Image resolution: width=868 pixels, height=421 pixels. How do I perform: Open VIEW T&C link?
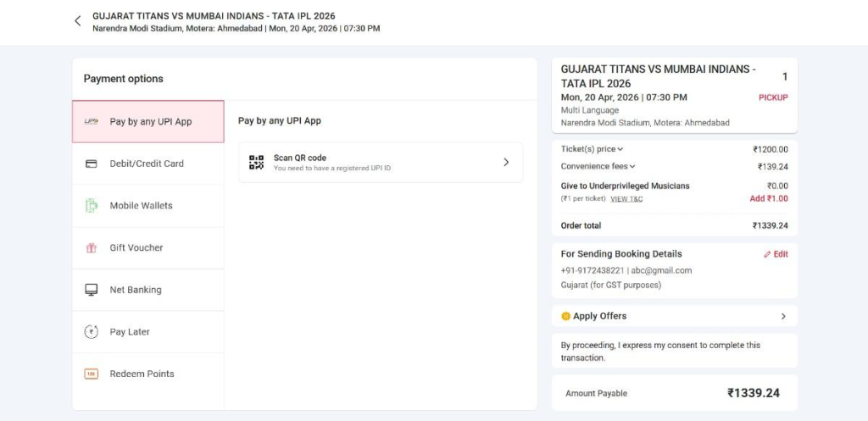click(626, 199)
